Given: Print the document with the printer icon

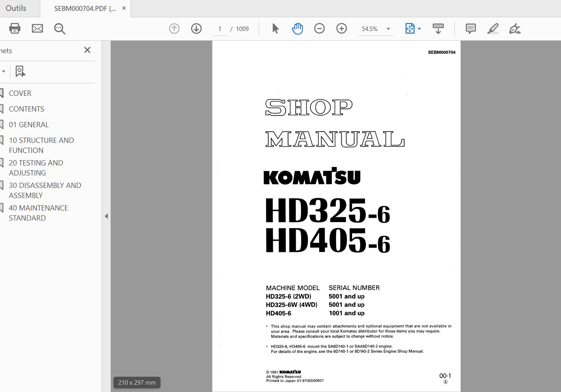Looking at the screenshot, I should [15, 29].
